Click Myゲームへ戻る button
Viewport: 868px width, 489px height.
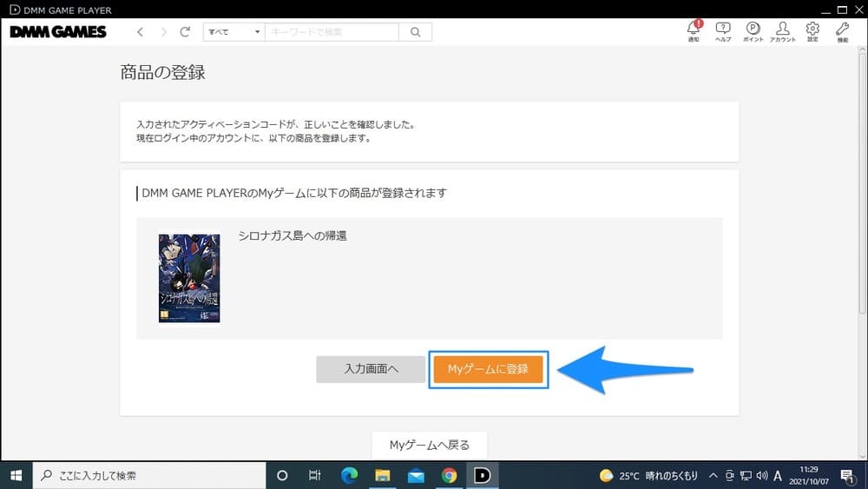click(429, 445)
